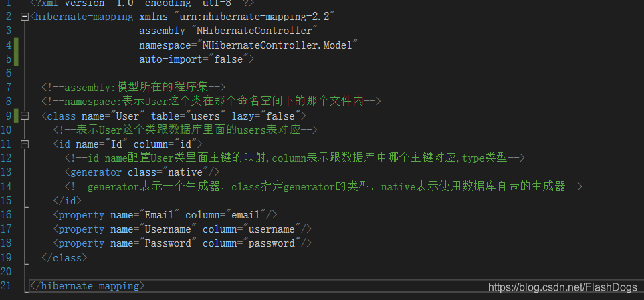Viewport: 644px width, 300px height.
Task: Click the Email property line
Action: (x=165, y=215)
